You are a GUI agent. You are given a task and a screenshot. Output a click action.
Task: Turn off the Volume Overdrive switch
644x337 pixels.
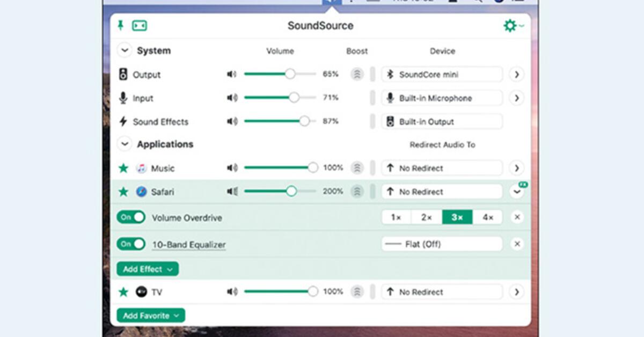coord(130,217)
